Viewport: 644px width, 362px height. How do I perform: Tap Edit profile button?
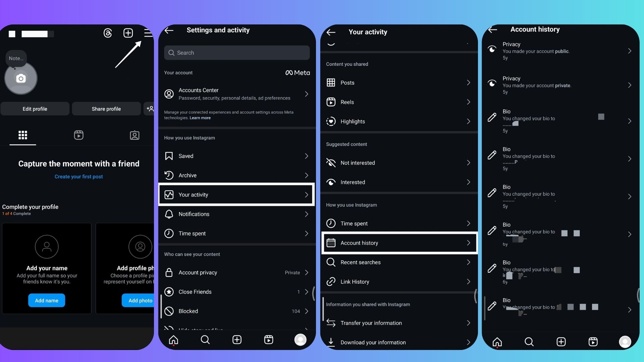(35, 108)
